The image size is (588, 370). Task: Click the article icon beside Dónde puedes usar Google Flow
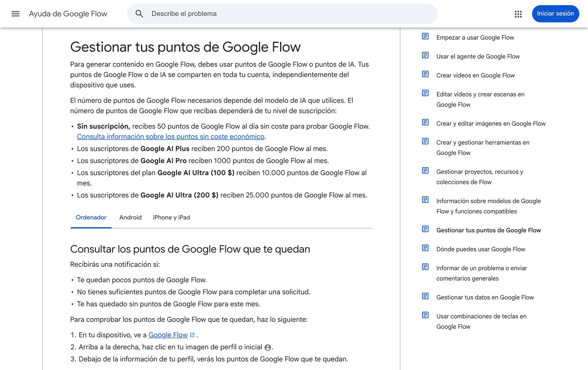point(425,248)
